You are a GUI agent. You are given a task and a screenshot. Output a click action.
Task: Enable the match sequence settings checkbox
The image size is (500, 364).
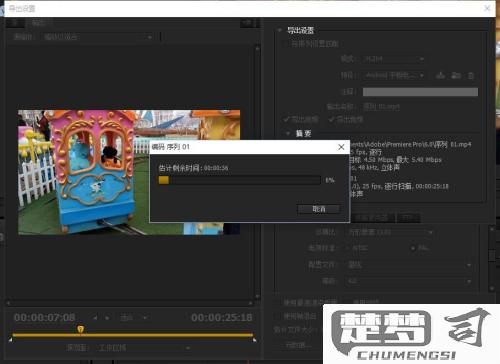point(285,44)
